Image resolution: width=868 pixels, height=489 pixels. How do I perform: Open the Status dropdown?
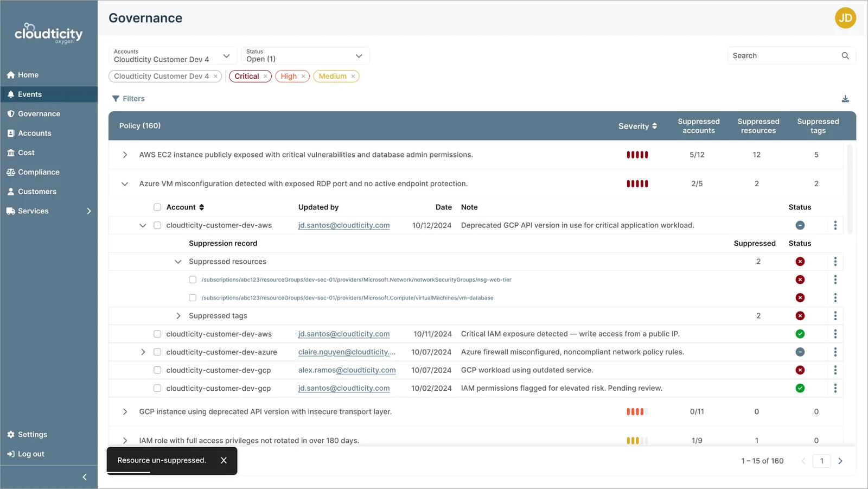tap(305, 56)
